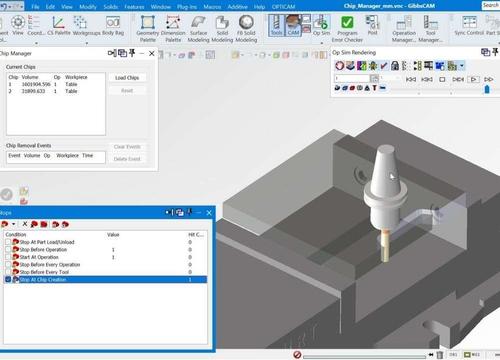Click the fast-forward button in Op Sim Rendering

(x=489, y=79)
